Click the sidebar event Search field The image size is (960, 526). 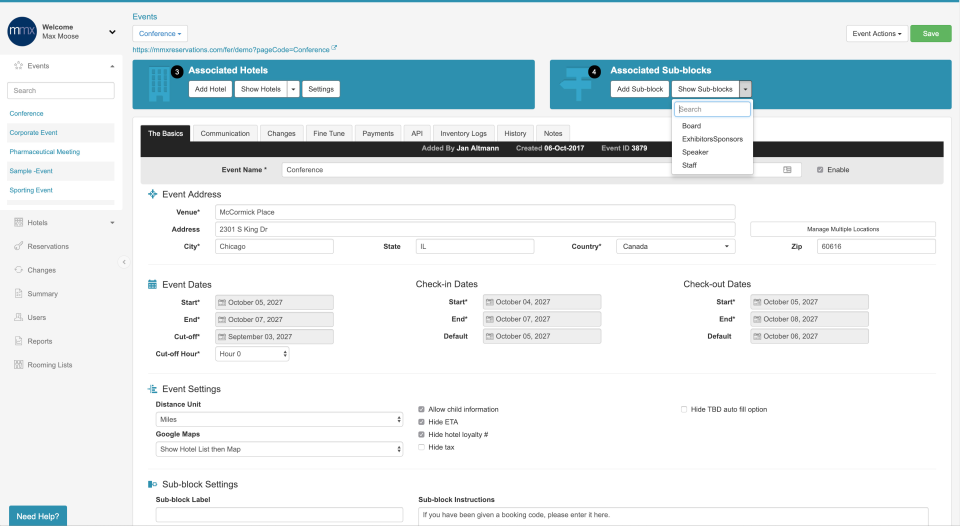(61, 91)
